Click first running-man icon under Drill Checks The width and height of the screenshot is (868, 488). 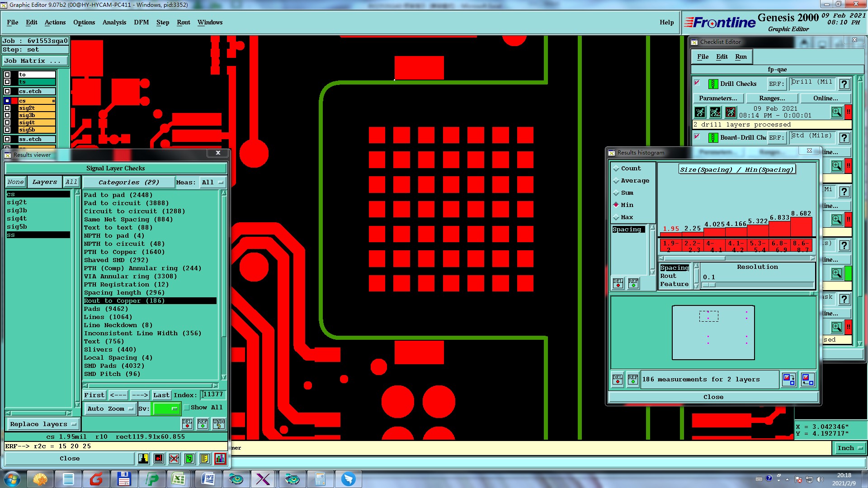[700, 112]
